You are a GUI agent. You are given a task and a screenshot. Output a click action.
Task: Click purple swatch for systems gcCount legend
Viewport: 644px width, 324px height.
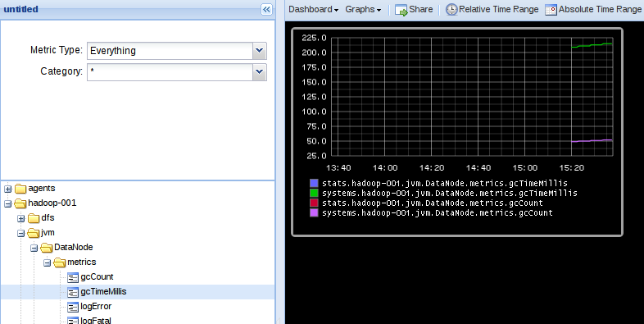314,213
